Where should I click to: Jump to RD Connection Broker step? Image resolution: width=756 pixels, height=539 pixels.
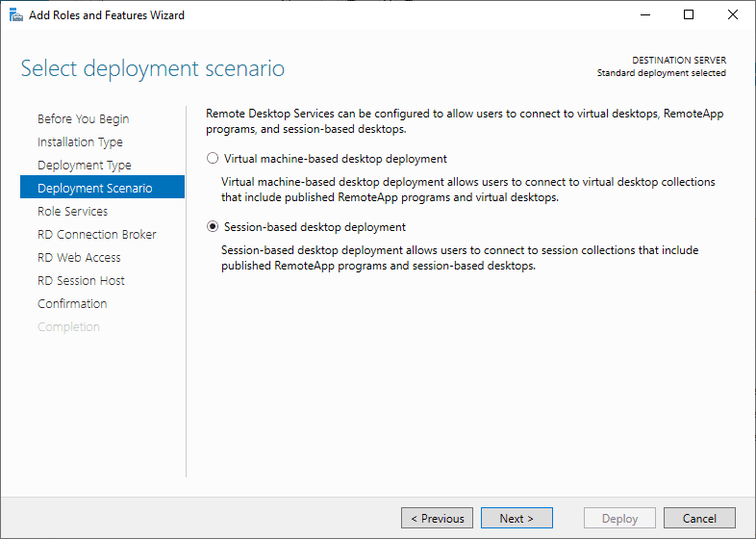coord(96,235)
